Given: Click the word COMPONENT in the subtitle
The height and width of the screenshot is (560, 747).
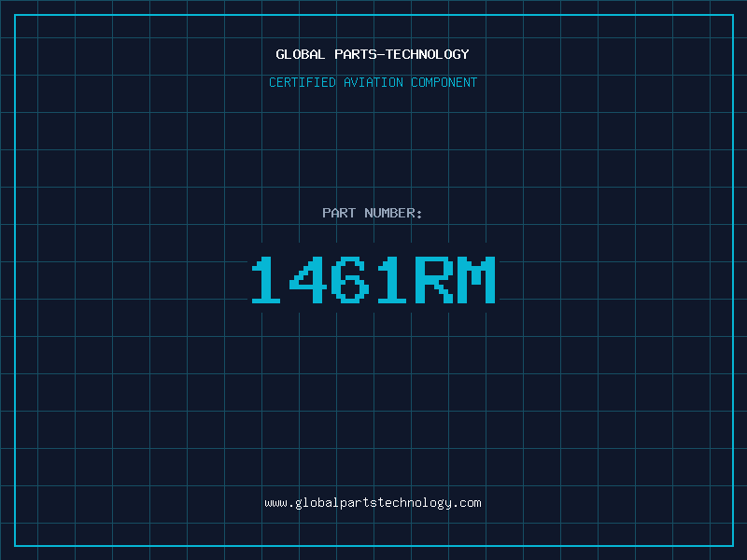Looking at the screenshot, I should coord(444,82).
